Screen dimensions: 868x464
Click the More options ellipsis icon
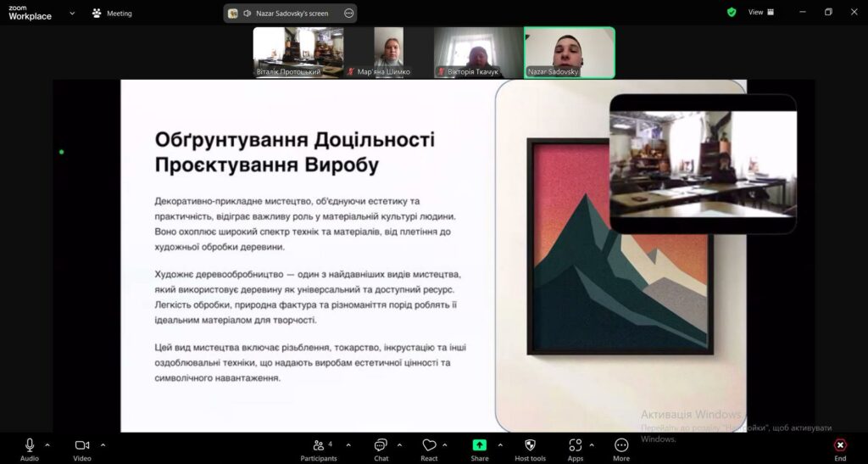coord(621,446)
